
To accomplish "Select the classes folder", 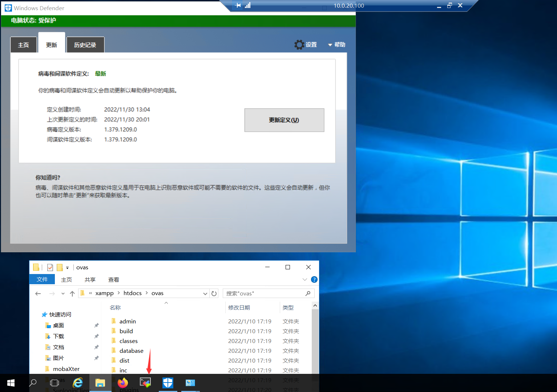I will 129,341.
